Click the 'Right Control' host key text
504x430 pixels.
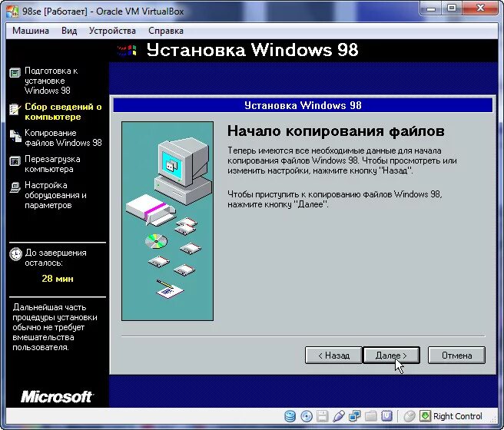tap(457, 416)
